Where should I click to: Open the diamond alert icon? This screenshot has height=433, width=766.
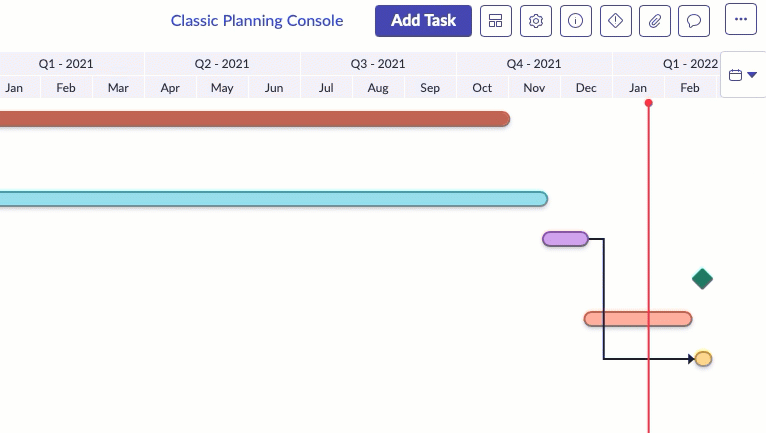tap(616, 21)
